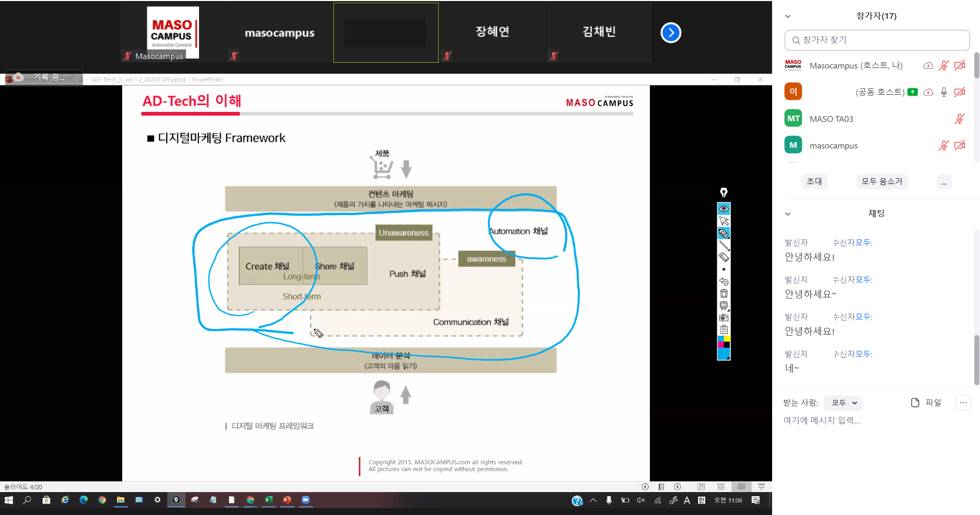
Task: Toggle annotation visibility with the eye icon
Action: click(x=724, y=209)
